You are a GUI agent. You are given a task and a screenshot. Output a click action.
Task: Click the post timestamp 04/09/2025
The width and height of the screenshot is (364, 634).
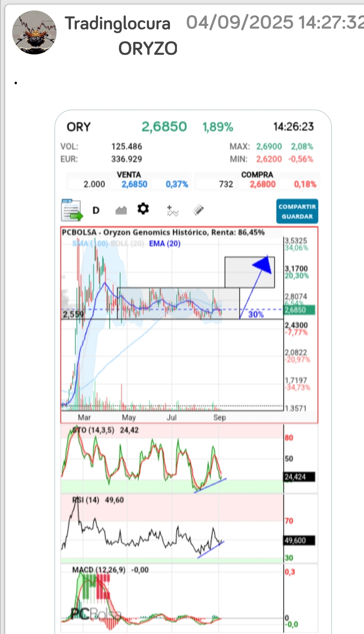pos(240,22)
